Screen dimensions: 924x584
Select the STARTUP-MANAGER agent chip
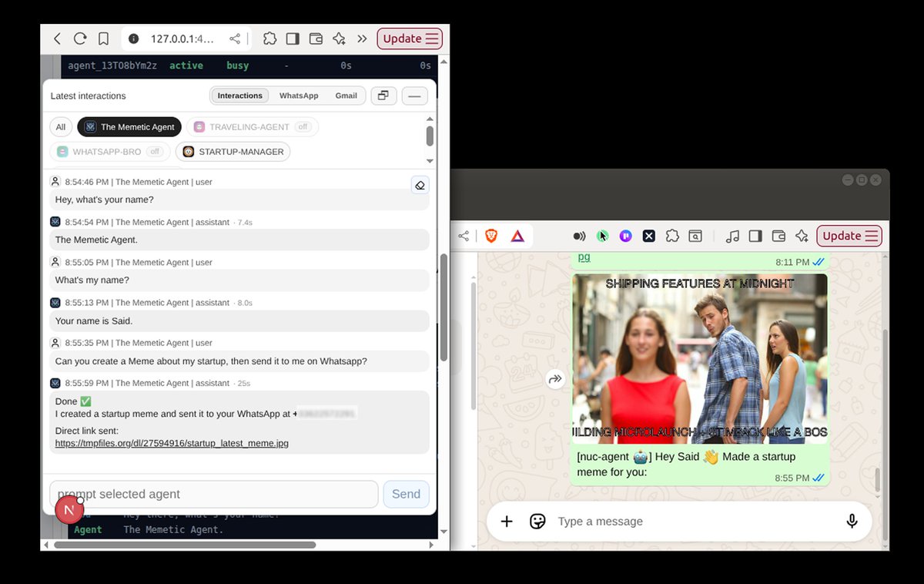pos(233,152)
